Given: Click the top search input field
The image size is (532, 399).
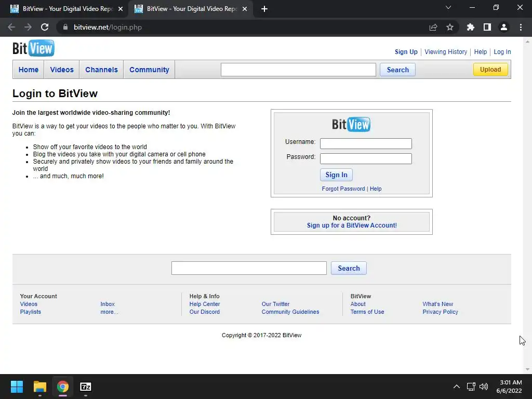Looking at the screenshot, I should click(298, 70).
